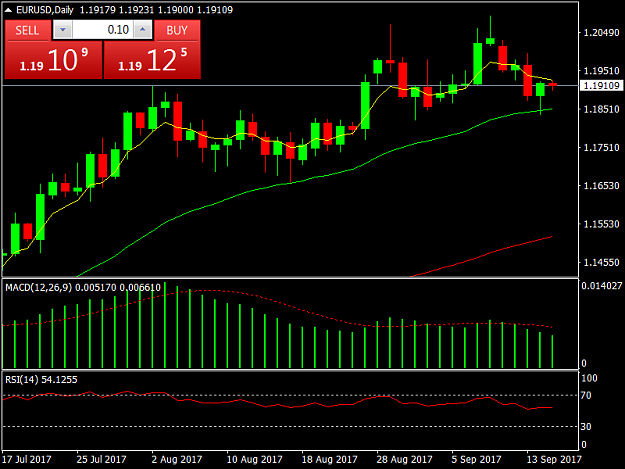Click the 1.20490 price axis label

coord(601,33)
